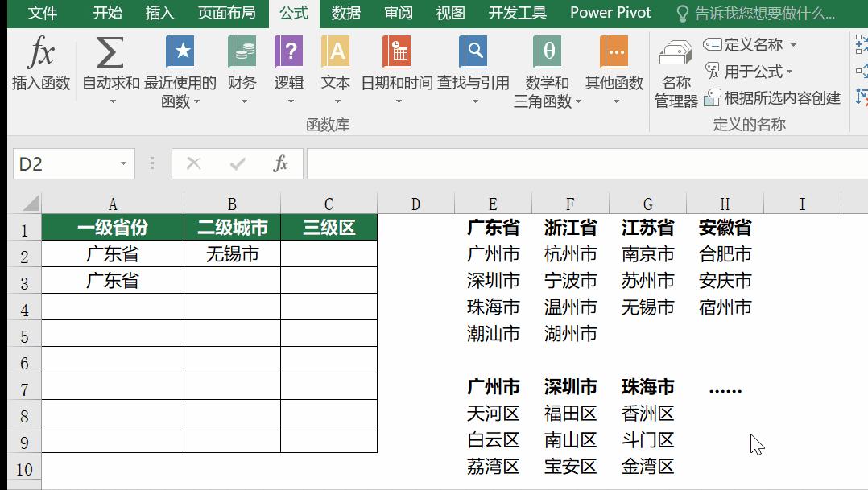Click the fx button beside formula bar

click(x=281, y=163)
